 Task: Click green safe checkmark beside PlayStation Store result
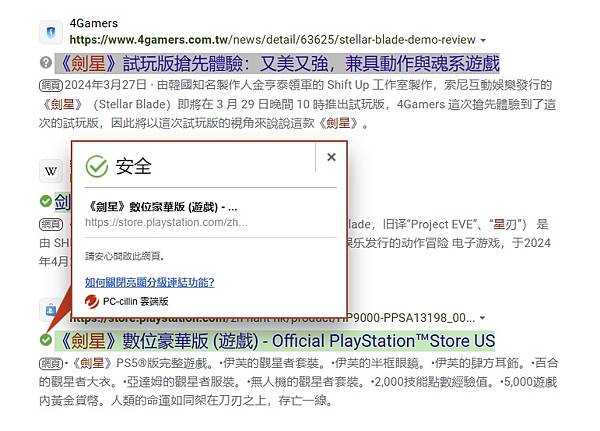tap(46, 340)
